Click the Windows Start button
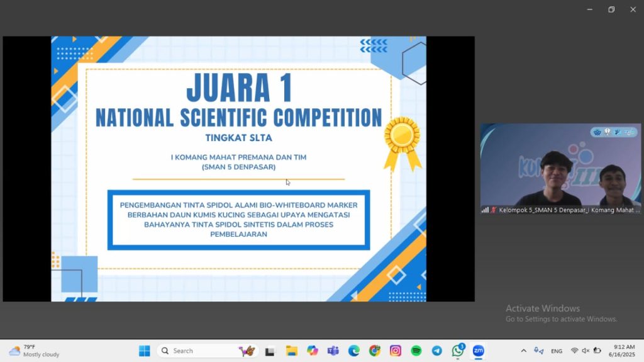The height and width of the screenshot is (362, 644). pos(144,351)
